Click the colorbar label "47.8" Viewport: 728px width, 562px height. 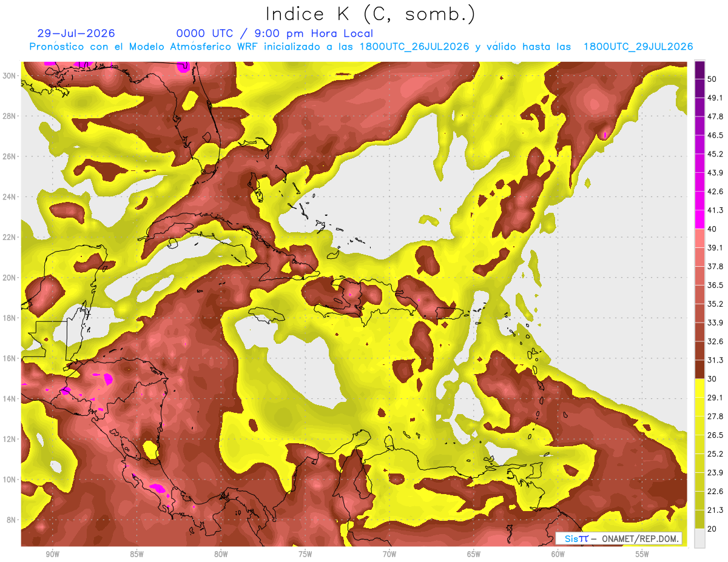[714, 116]
